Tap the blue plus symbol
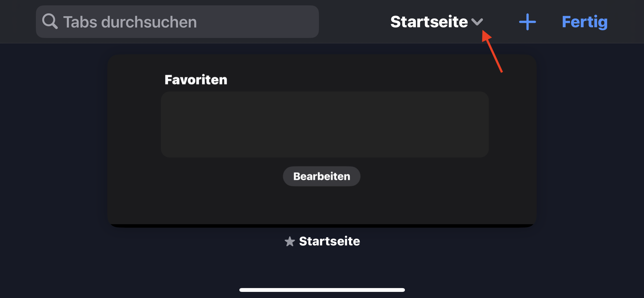This screenshot has width=644, height=298. tap(527, 22)
